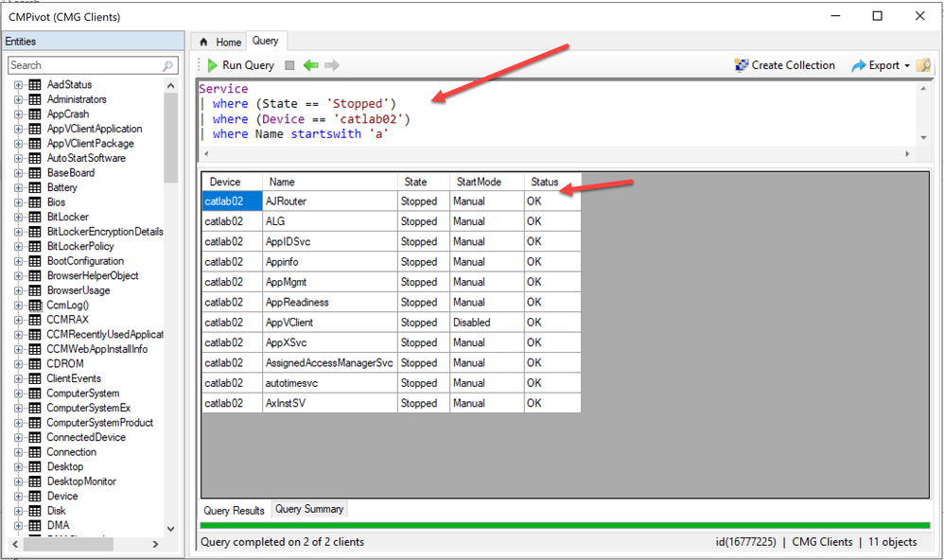Click the Run Query button label
Image resolution: width=944 pixels, height=560 pixels.
[248, 65]
